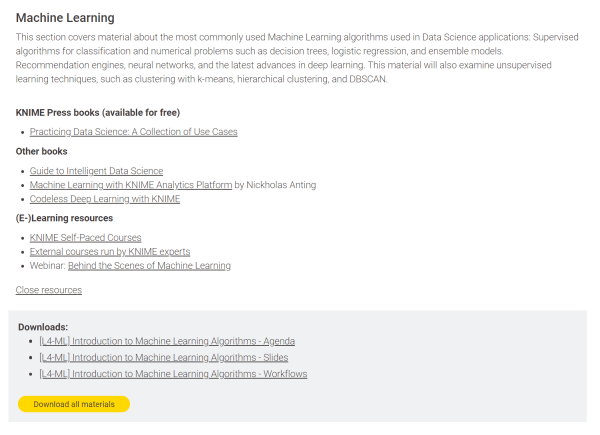Select the KNIME Press books (available for free) heading

pyautogui.click(x=98, y=113)
